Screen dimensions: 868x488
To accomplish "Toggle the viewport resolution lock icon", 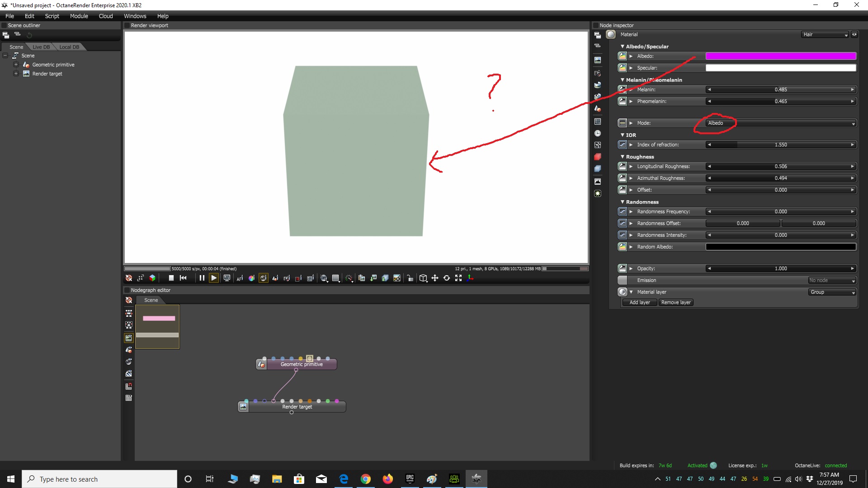I will tap(410, 278).
